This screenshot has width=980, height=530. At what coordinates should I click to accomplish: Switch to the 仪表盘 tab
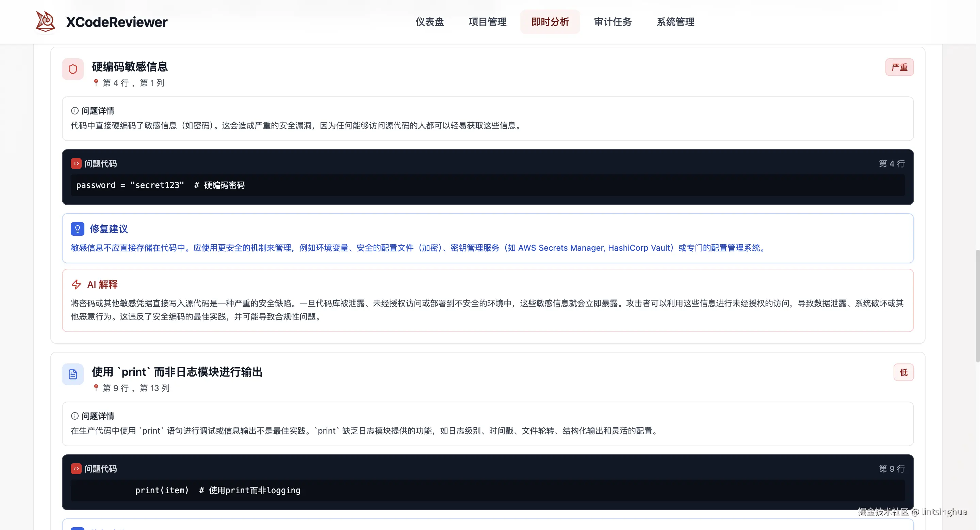(x=429, y=22)
